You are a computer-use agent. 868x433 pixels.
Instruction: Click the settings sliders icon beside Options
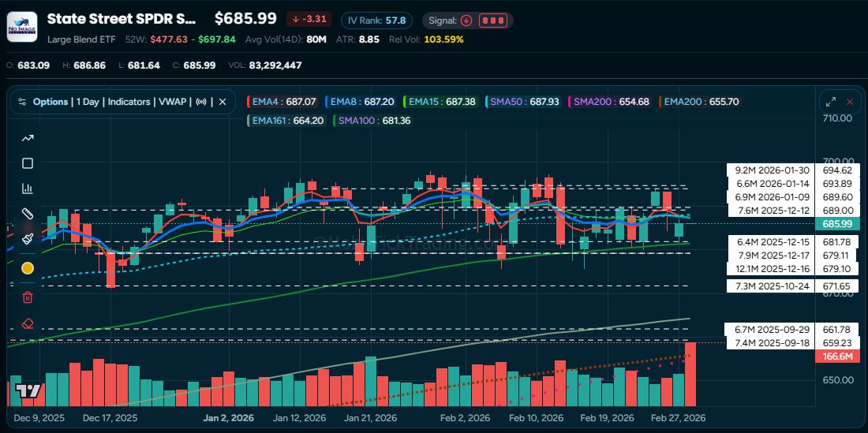(x=22, y=102)
